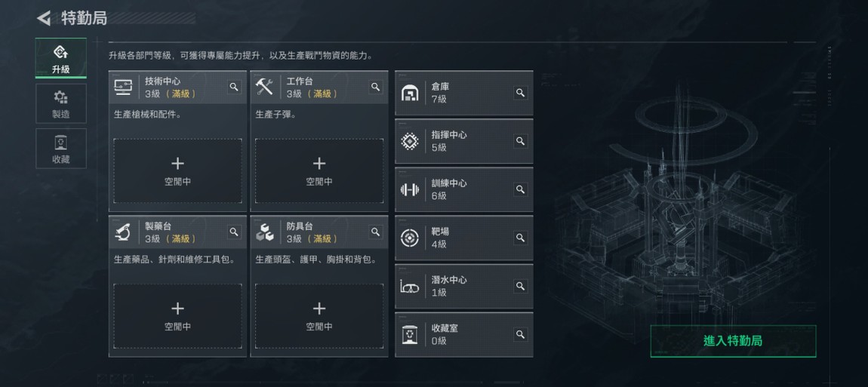The image size is (868, 387).
Task: Open the 收藏室 magnifier icon
Action: (520, 334)
